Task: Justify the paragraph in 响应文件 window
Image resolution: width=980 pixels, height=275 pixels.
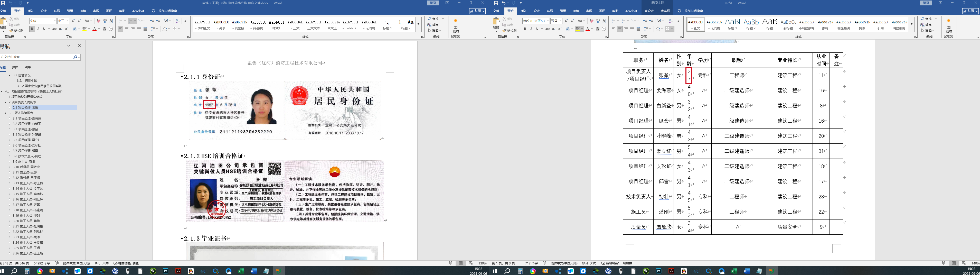Action: coord(139,29)
